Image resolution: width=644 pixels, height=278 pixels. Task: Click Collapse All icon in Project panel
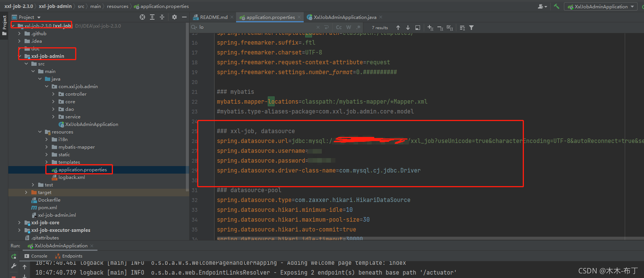click(162, 17)
